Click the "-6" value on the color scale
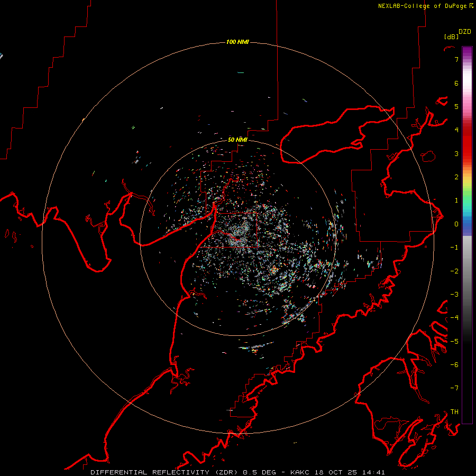 coord(454,365)
